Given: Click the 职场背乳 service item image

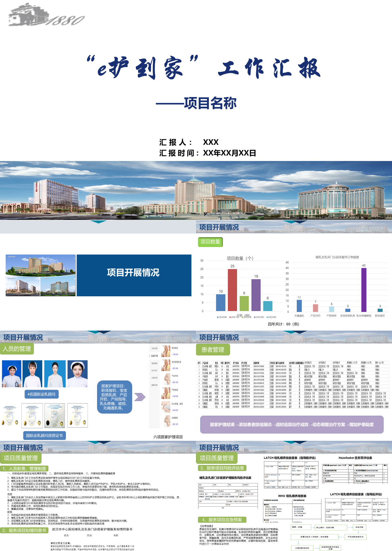Looking at the screenshot, I should tap(166, 351).
